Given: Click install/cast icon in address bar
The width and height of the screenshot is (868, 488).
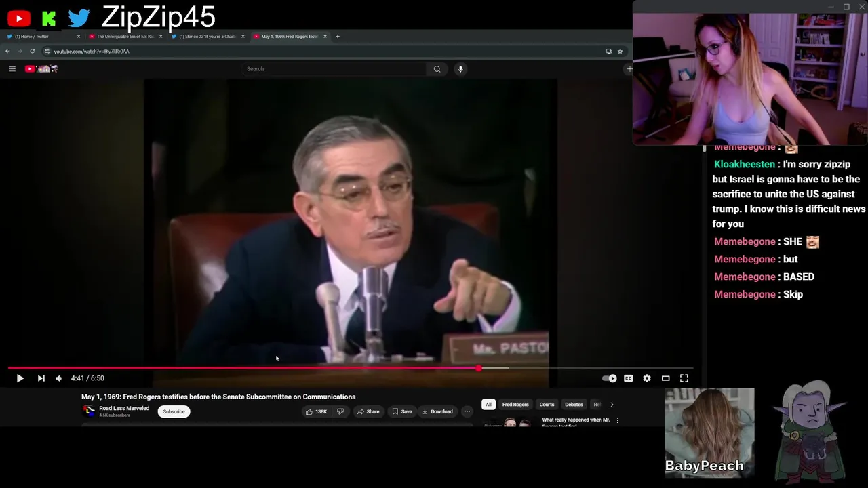Looking at the screenshot, I should click(x=608, y=51).
